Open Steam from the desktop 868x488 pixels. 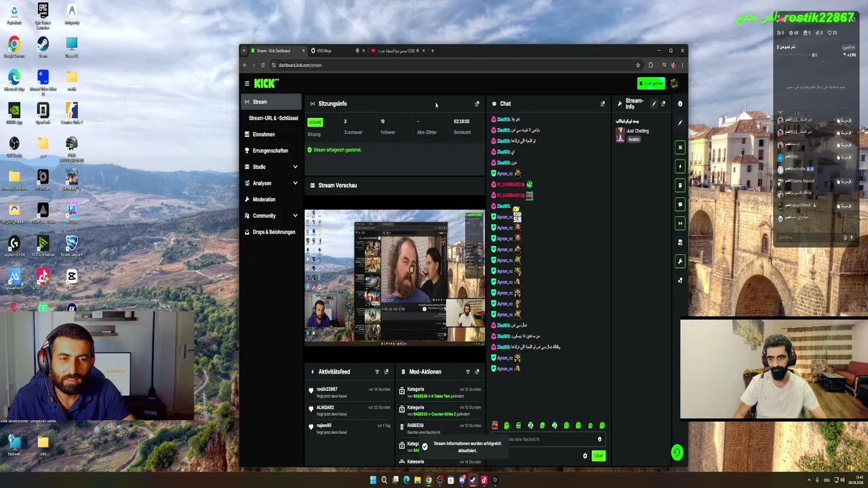(43, 47)
